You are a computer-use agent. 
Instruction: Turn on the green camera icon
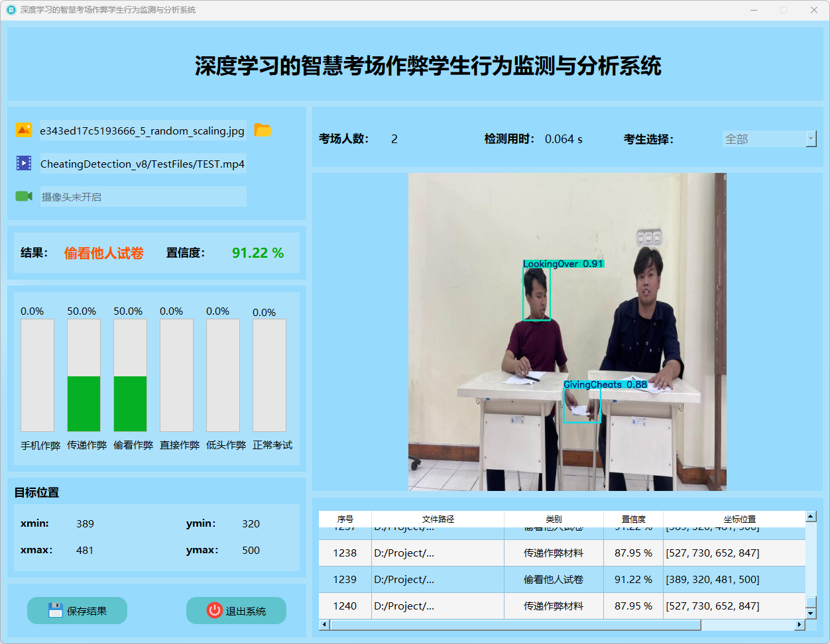(24, 196)
